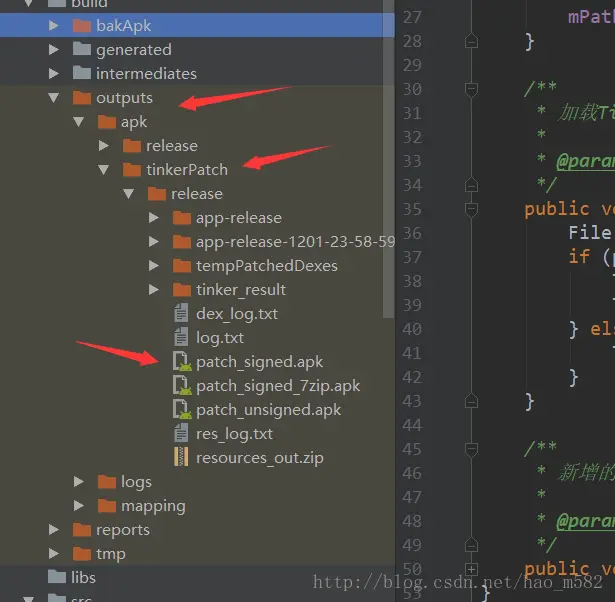
Task: Expand the tmp folder arrow
Action: coord(54,554)
